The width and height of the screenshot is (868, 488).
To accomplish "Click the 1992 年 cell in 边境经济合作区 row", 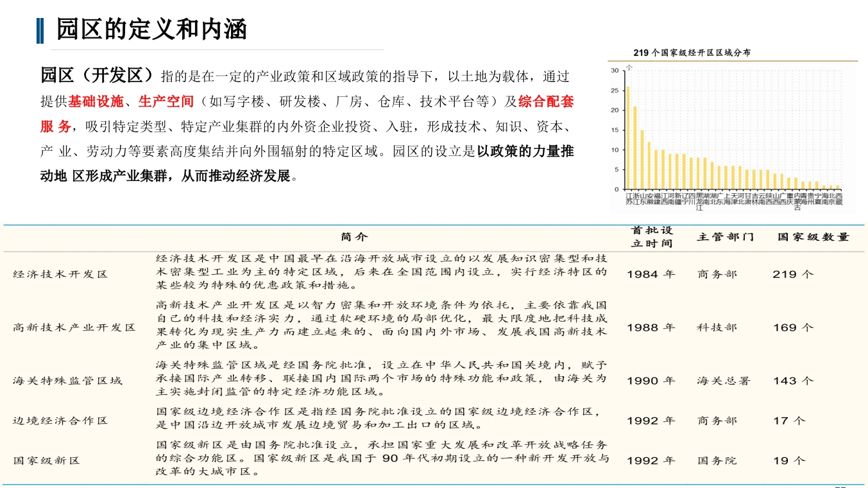I will click(x=651, y=421).
